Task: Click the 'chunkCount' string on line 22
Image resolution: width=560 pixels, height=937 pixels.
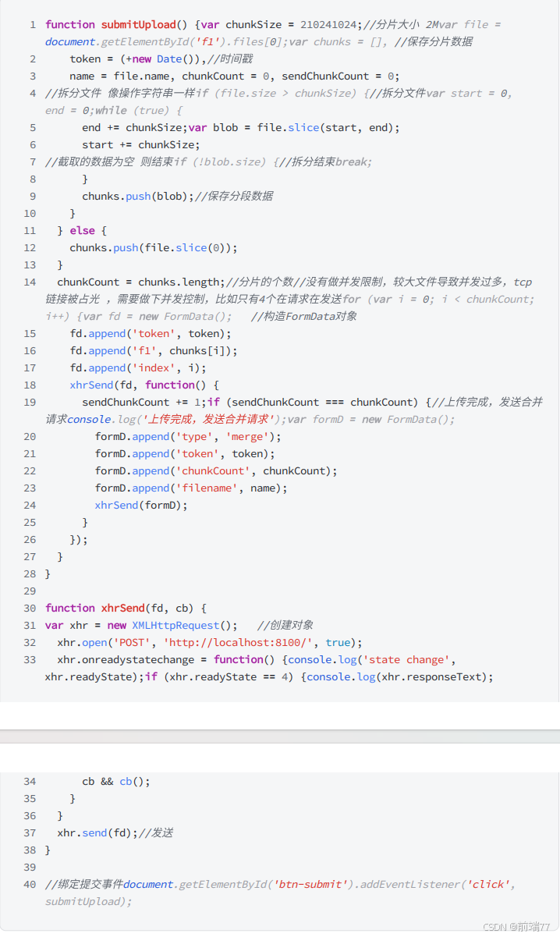Action: click(216, 470)
